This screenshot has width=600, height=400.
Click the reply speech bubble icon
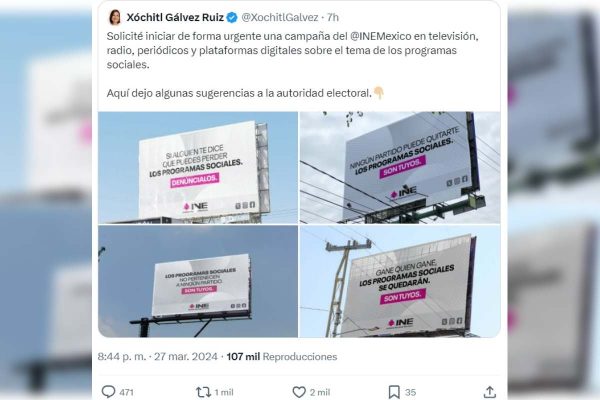click(108, 392)
